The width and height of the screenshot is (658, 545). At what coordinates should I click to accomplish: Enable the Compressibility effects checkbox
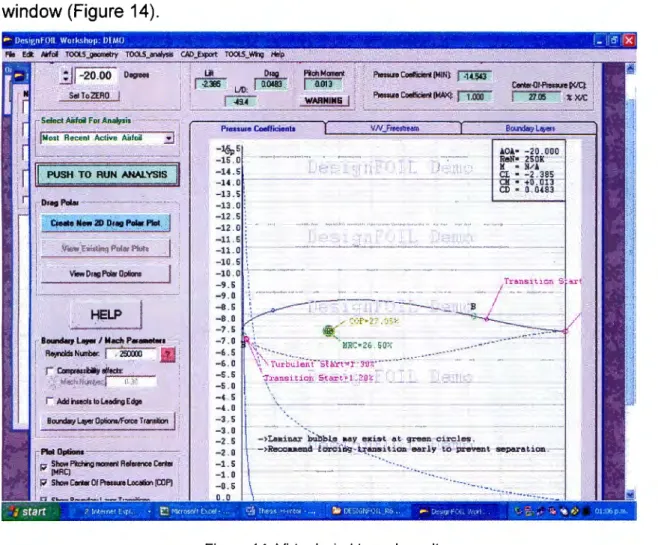(x=50, y=371)
